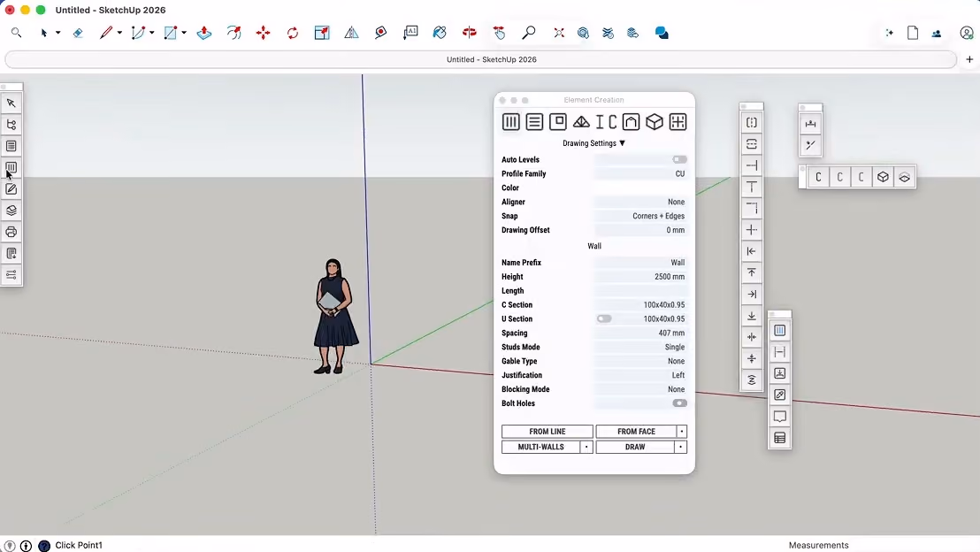
Task: Click the FROM FACE button
Action: (636, 432)
